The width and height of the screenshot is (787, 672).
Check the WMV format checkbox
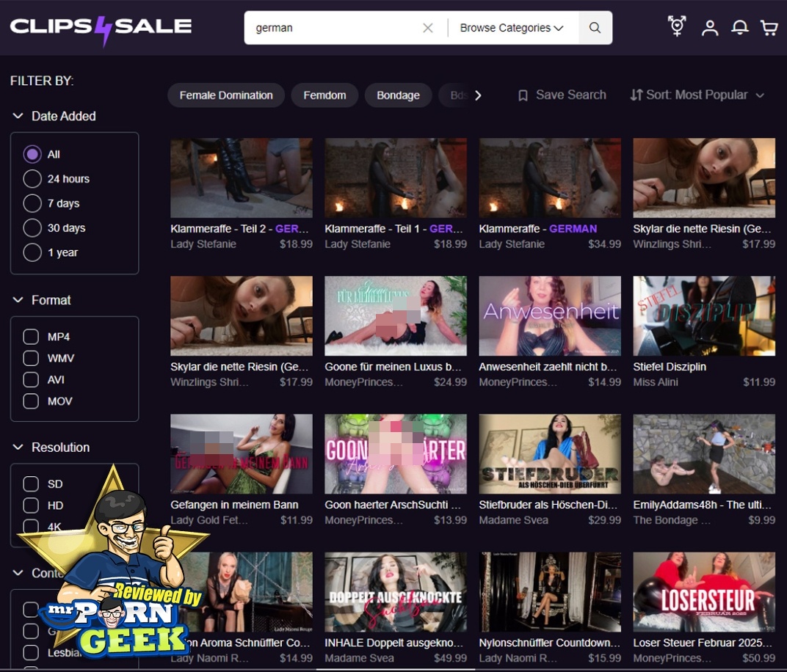31,358
